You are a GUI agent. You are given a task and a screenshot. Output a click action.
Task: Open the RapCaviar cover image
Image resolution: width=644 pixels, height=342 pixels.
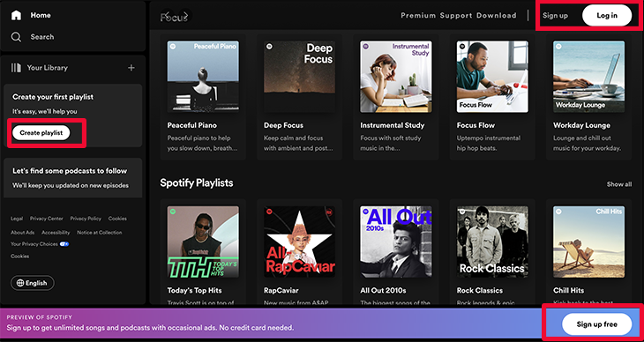[299, 242]
